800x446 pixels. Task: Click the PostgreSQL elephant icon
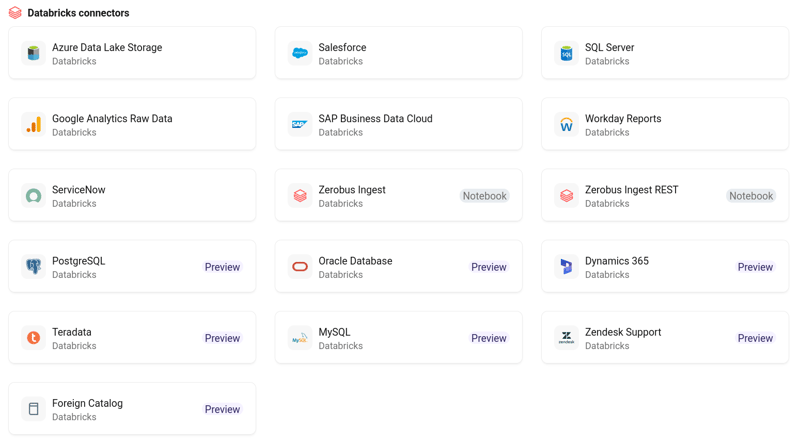tap(34, 267)
